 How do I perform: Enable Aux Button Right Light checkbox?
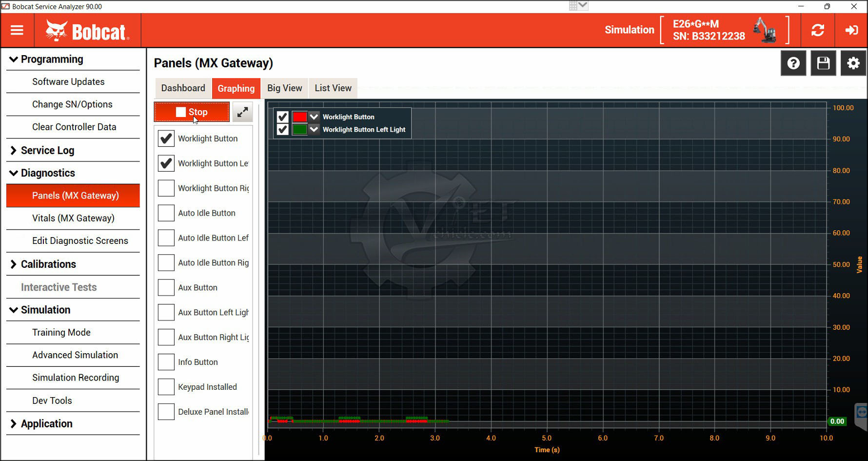coord(166,337)
